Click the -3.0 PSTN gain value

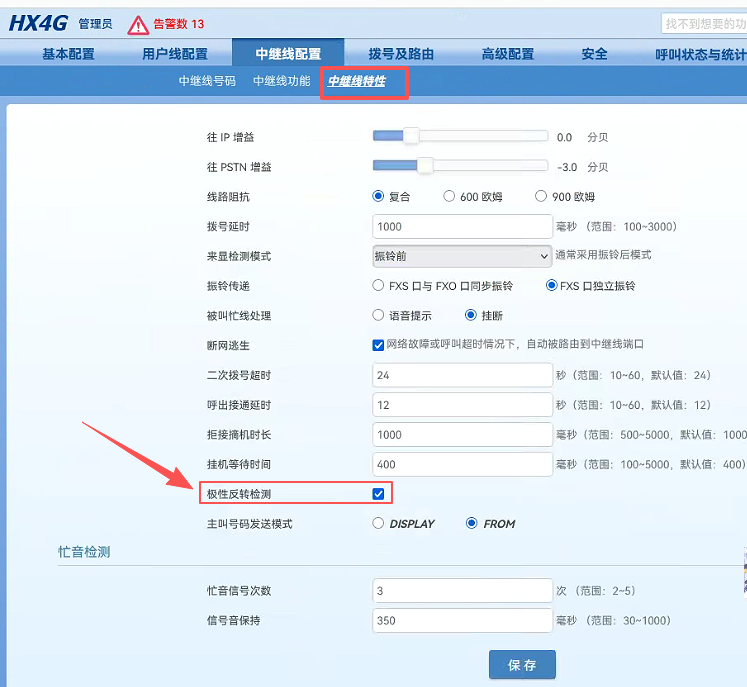click(567, 167)
